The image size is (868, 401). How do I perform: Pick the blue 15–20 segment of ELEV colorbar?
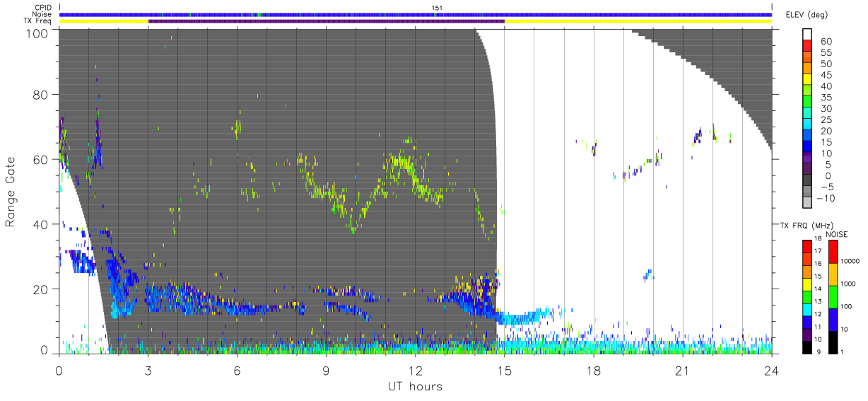coord(807,136)
